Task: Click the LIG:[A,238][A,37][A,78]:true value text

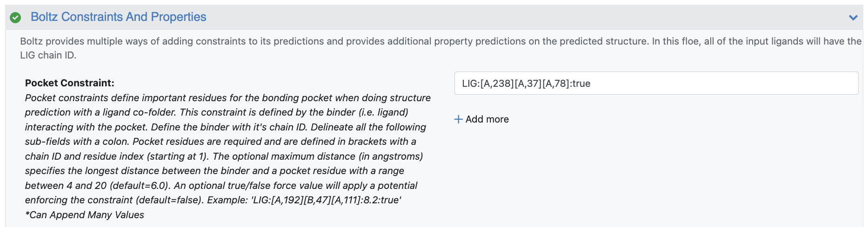Action: 526,84
